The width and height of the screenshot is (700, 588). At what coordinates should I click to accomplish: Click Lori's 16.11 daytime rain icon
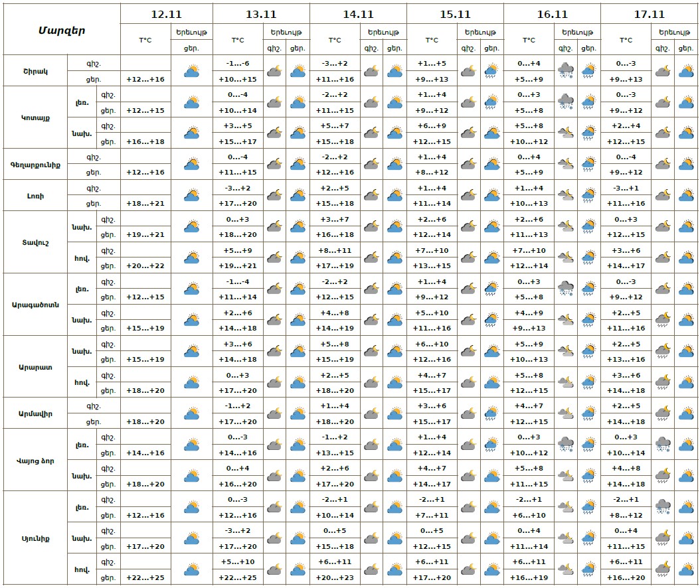click(x=588, y=195)
